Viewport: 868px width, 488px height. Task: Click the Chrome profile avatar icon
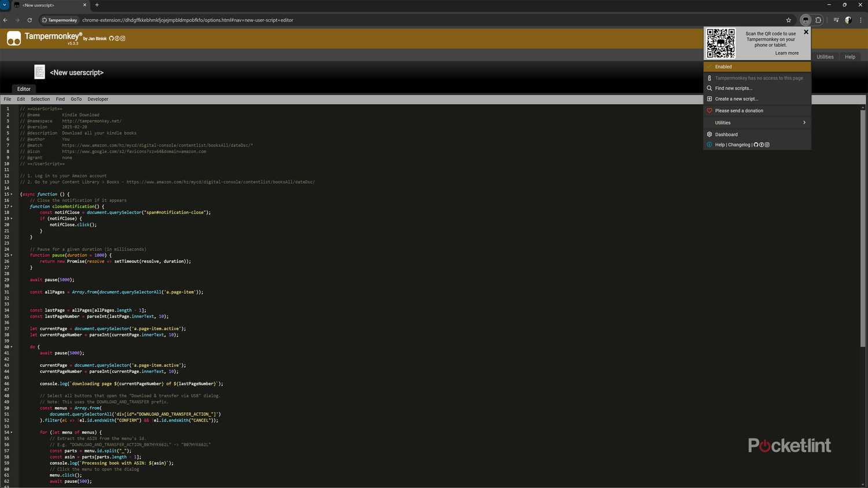(848, 20)
